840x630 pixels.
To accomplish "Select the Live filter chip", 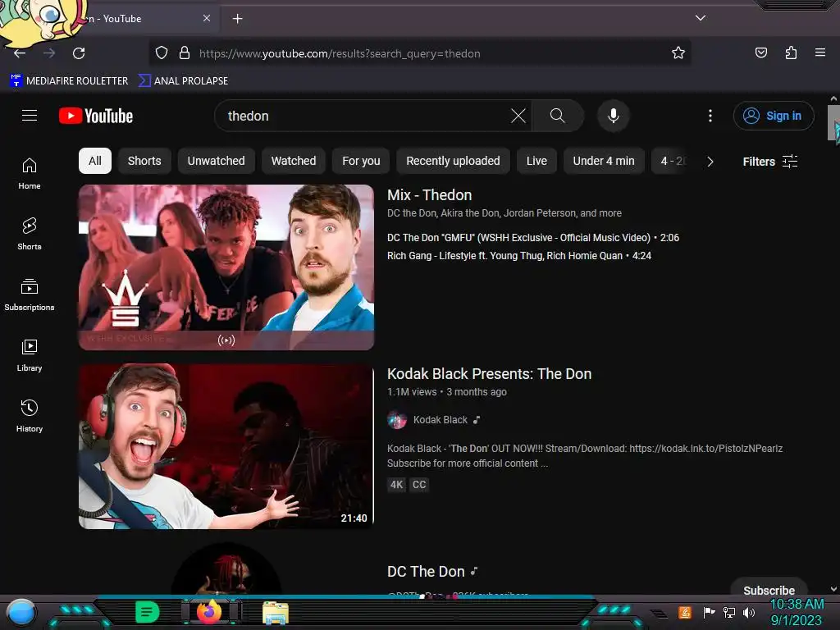I will [x=536, y=161].
